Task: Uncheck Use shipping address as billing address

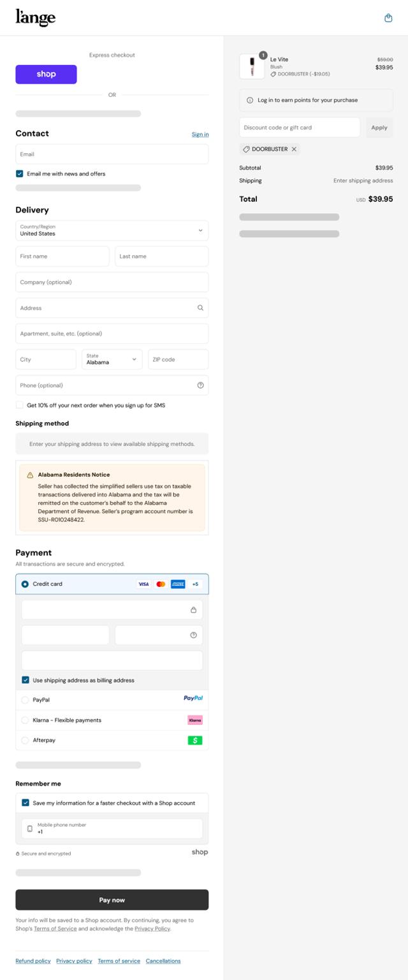Action: [x=25, y=680]
